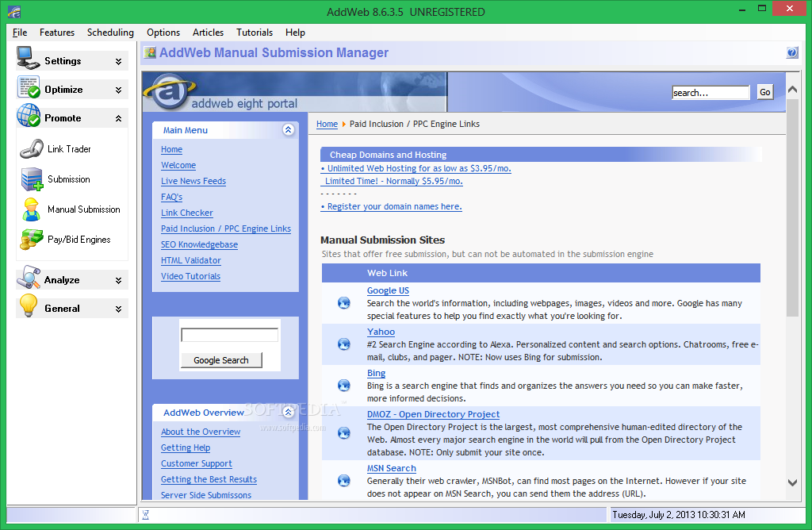812x530 pixels.
Task: Expand the Optimize section chevron
Action: (x=119, y=90)
